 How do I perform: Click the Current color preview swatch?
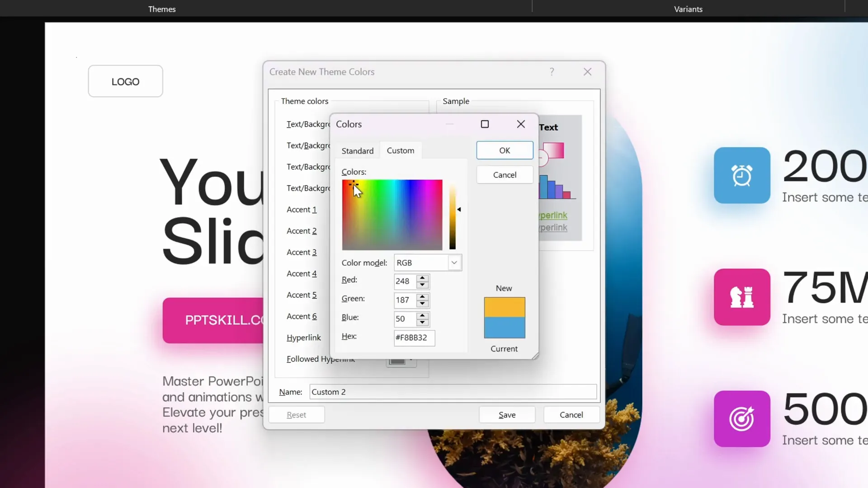click(505, 328)
